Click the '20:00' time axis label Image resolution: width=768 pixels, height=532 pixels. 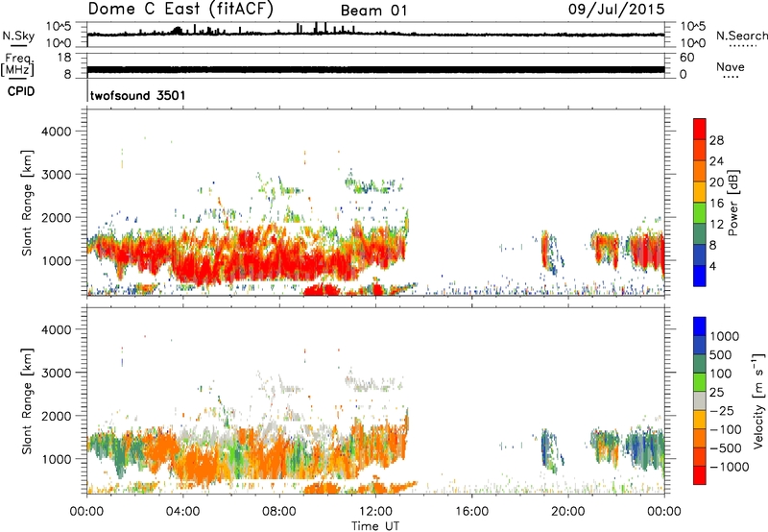pos(567,512)
